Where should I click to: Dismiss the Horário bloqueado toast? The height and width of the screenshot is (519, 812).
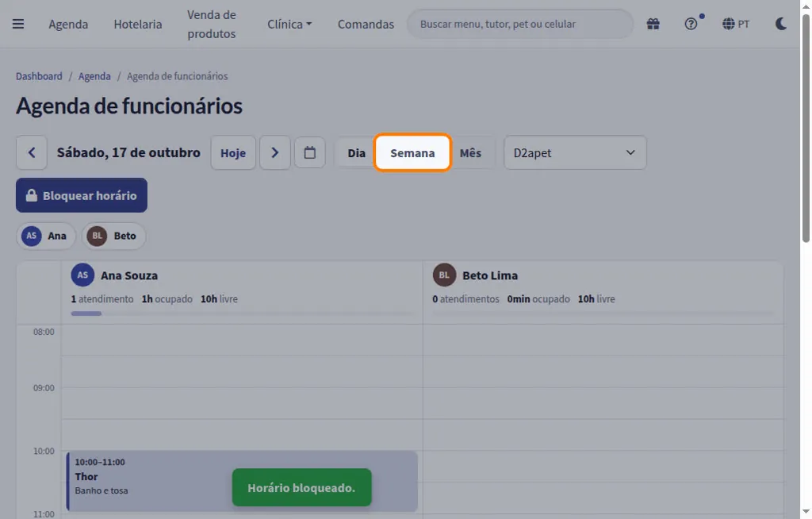click(301, 487)
